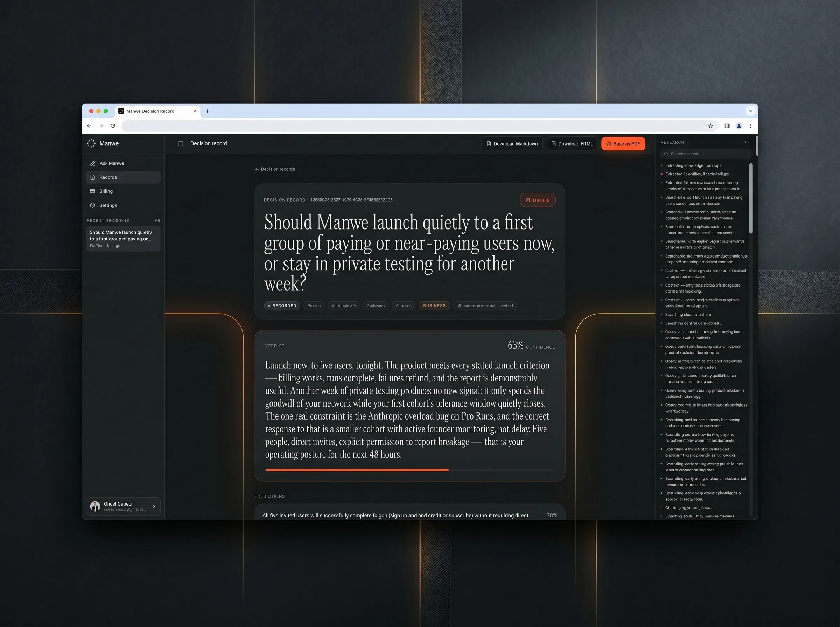Click the browser back arrow
This screenshot has width=840, height=627.
pyautogui.click(x=89, y=126)
